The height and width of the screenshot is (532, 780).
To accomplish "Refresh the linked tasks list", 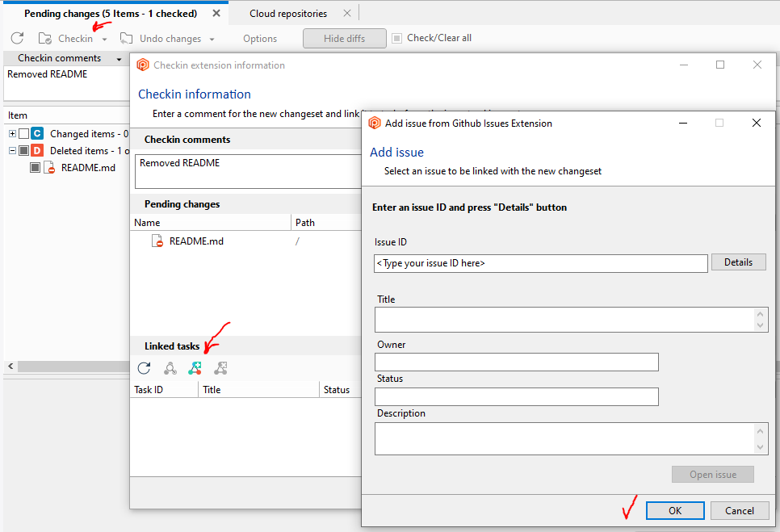I will [145, 368].
